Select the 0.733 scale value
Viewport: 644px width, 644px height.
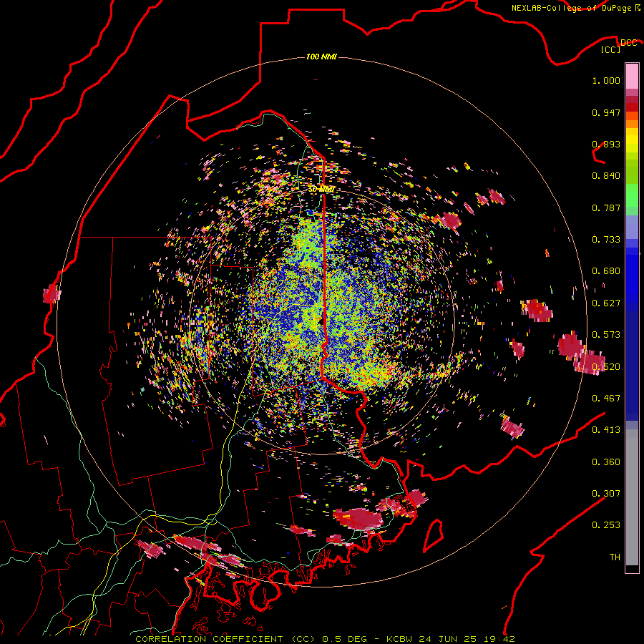click(x=606, y=240)
